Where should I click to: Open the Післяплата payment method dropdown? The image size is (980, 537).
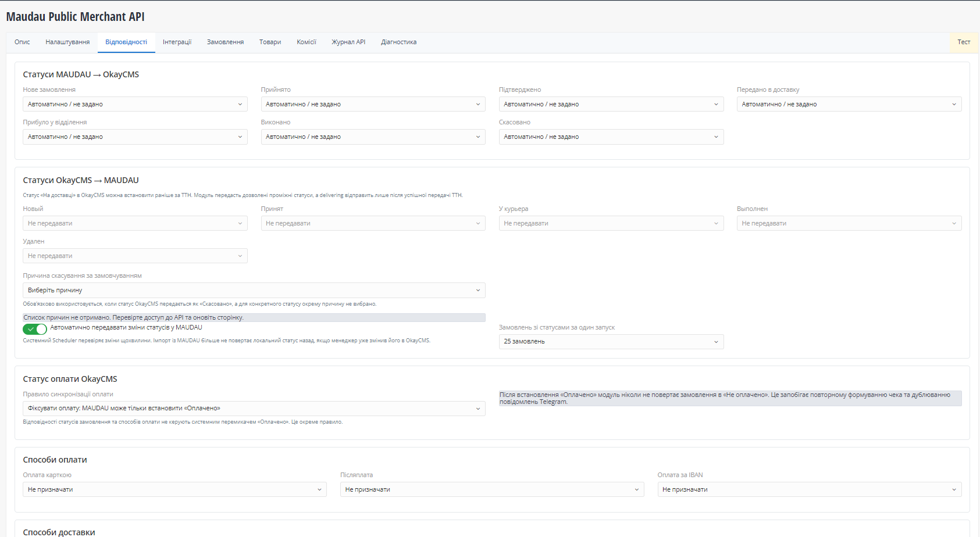[x=492, y=489]
